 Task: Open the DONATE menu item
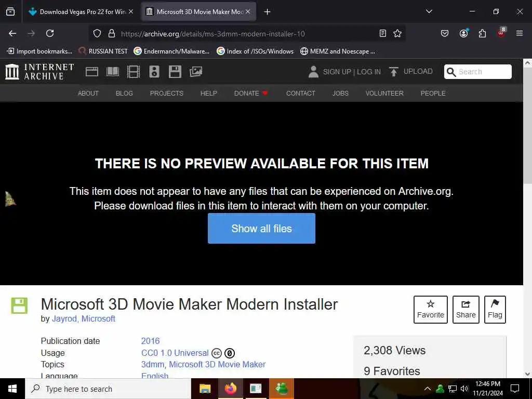point(251,94)
